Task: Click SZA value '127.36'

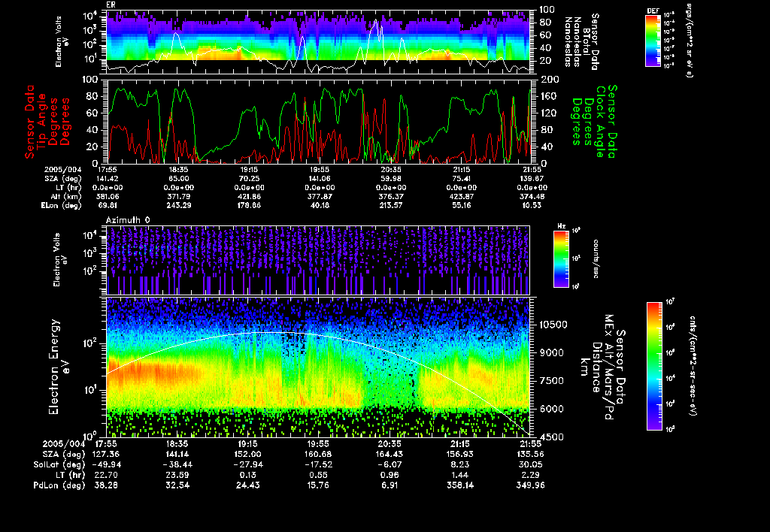Action: pos(107,455)
